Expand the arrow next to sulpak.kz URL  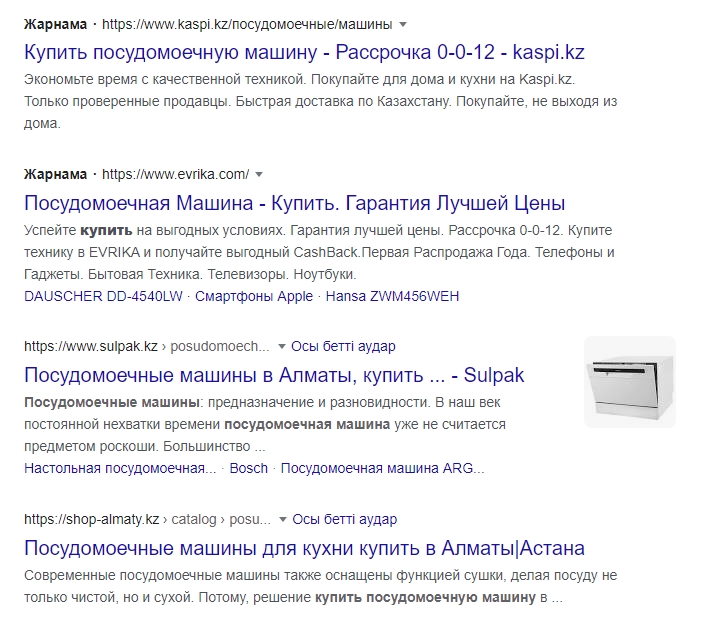point(283,347)
